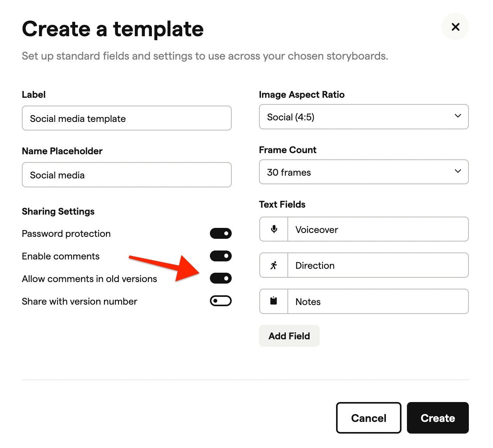This screenshot has width=493, height=448.
Task: Click the running figure icon beside Direction
Action: click(x=274, y=265)
